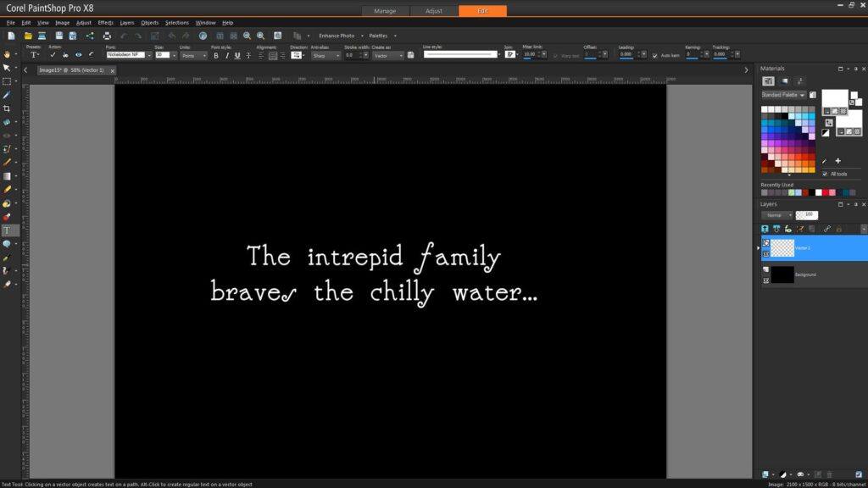This screenshot has height=488, width=868.
Task: Create a new layer from the Layers palette icon
Action: 766,228
